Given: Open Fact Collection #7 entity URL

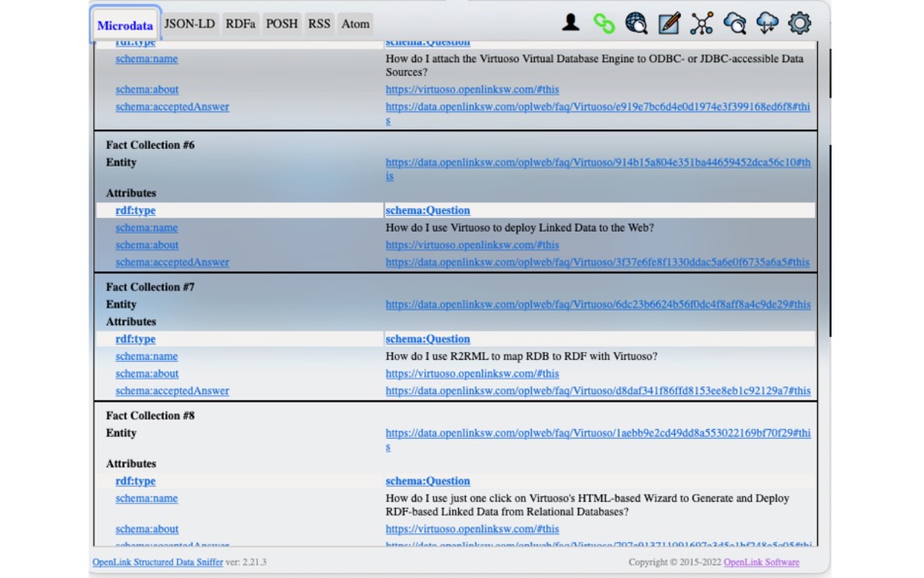Looking at the screenshot, I should point(598,305).
